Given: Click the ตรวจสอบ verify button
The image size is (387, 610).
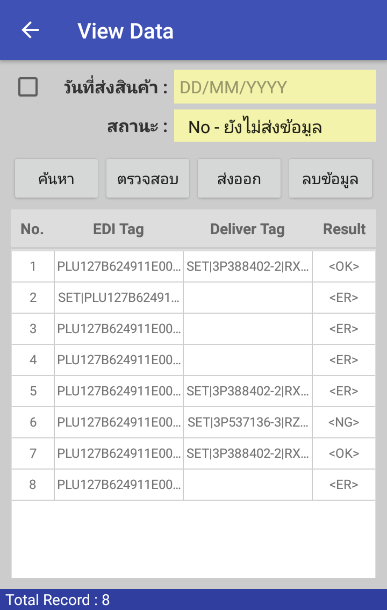Looking at the screenshot, I should [x=148, y=179].
